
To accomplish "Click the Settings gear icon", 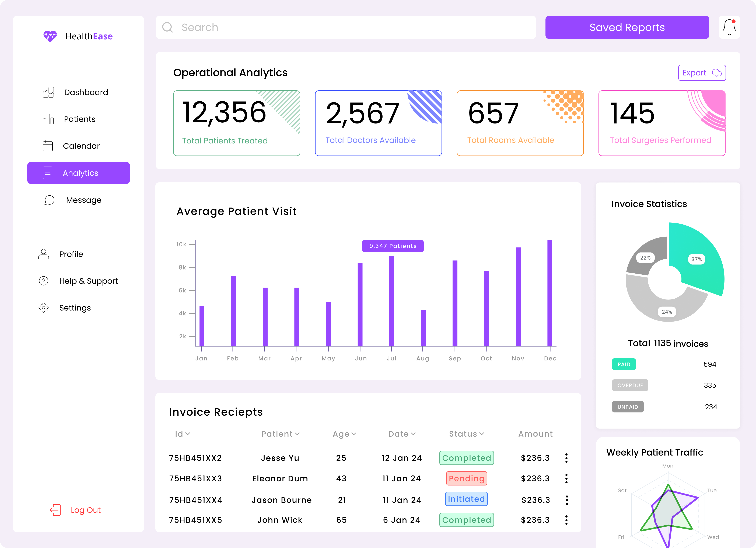I will click(44, 308).
